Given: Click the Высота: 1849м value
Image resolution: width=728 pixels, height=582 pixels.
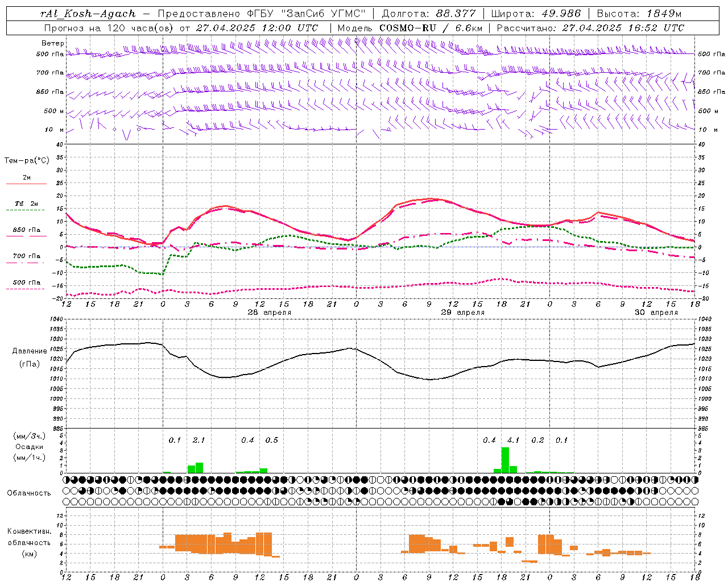Looking at the screenshot, I should (x=639, y=14).
